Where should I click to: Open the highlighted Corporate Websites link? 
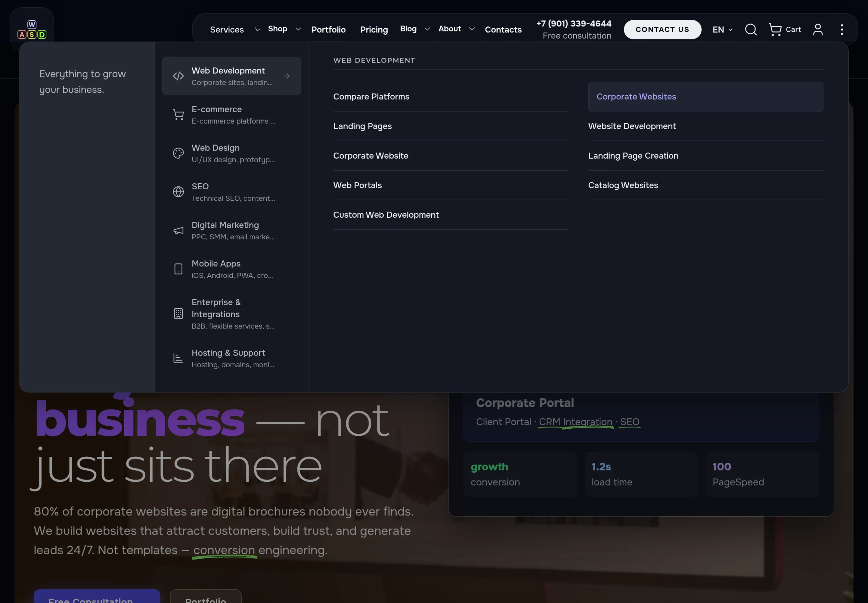coord(705,97)
